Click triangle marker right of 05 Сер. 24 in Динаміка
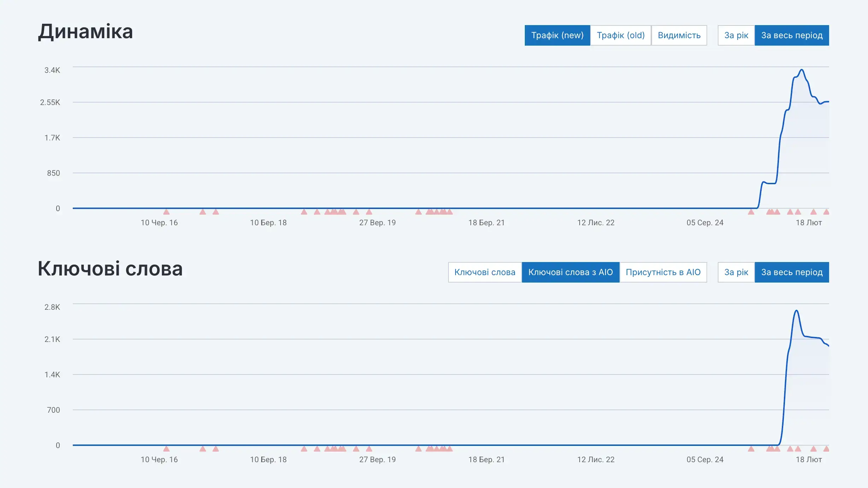The width and height of the screenshot is (868, 488). point(751,212)
